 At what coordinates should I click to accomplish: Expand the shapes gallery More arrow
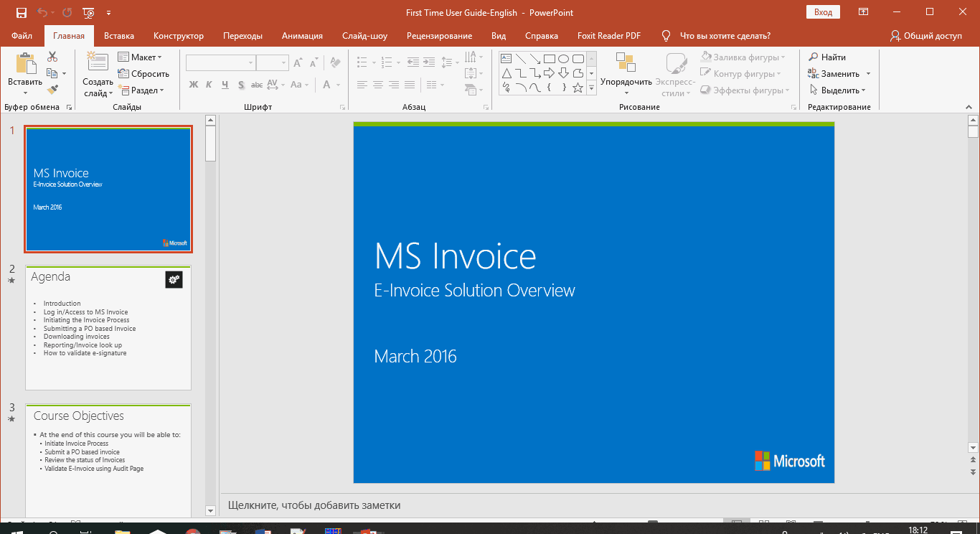[x=592, y=88]
